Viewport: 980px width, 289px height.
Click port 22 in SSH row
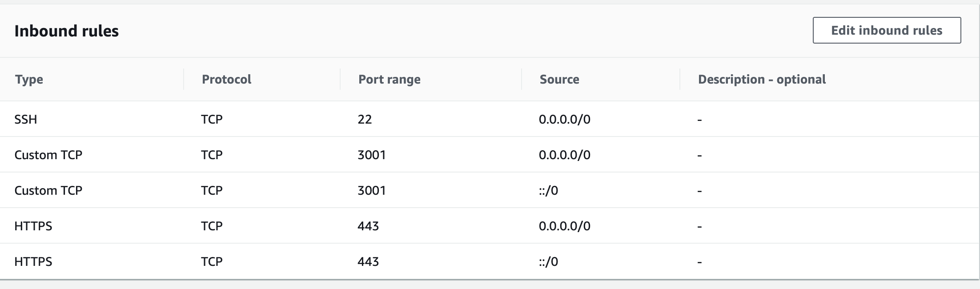coord(365,119)
